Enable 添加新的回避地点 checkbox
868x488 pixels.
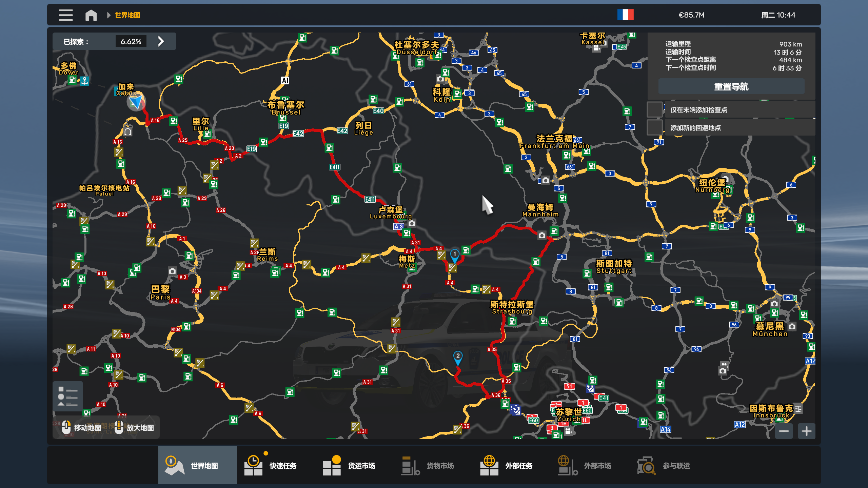pyautogui.click(x=655, y=127)
